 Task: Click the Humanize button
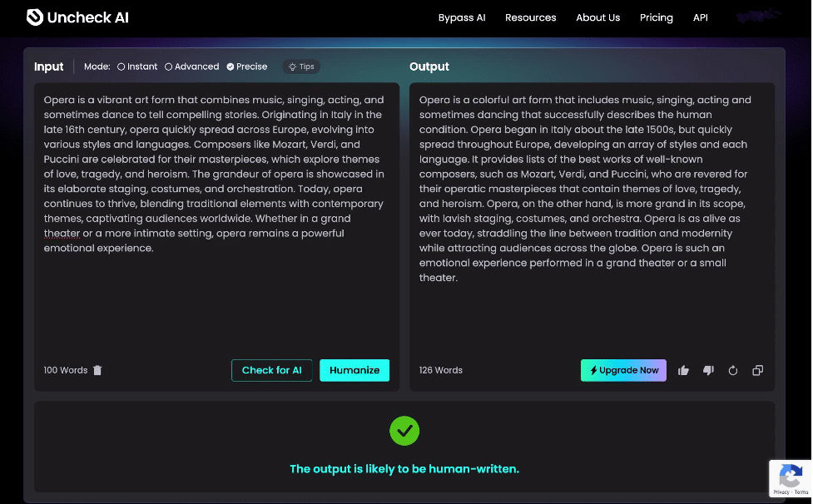(354, 370)
